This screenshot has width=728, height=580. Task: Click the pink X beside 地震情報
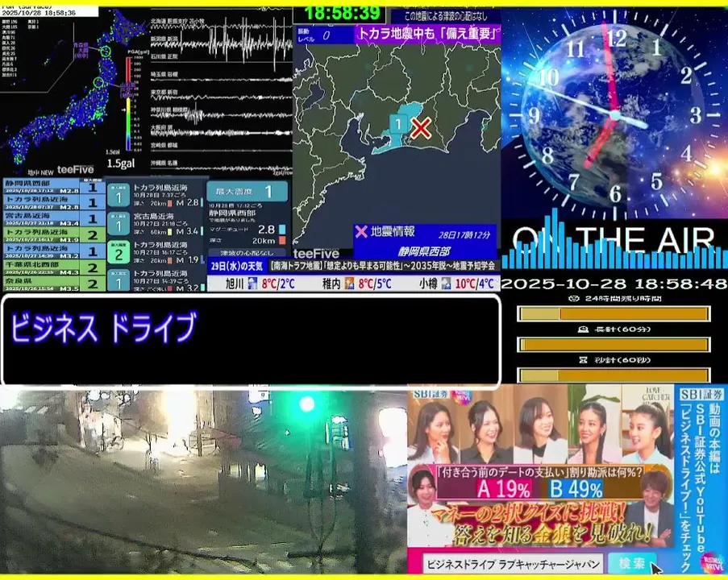361,231
